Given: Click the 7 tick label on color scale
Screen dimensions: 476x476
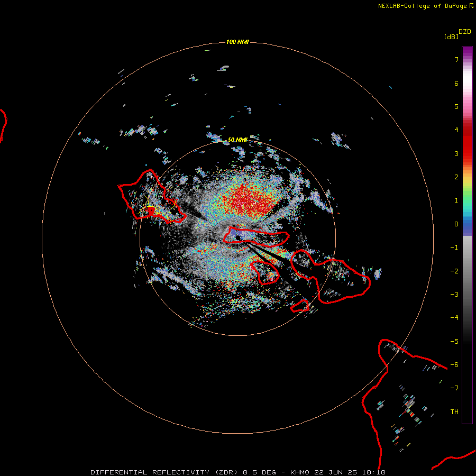Looking at the screenshot, I should pos(456,59).
